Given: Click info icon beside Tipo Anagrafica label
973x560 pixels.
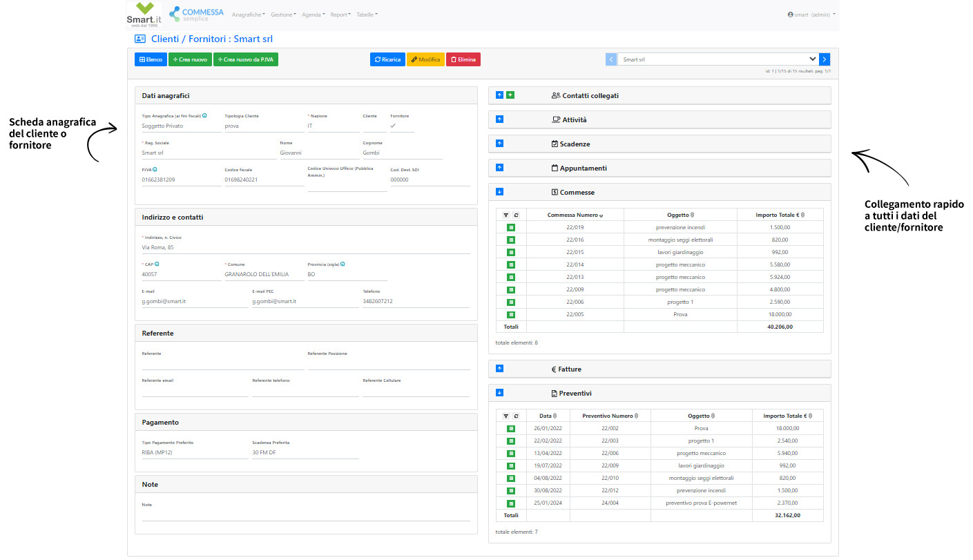Looking at the screenshot, I should 204,116.
